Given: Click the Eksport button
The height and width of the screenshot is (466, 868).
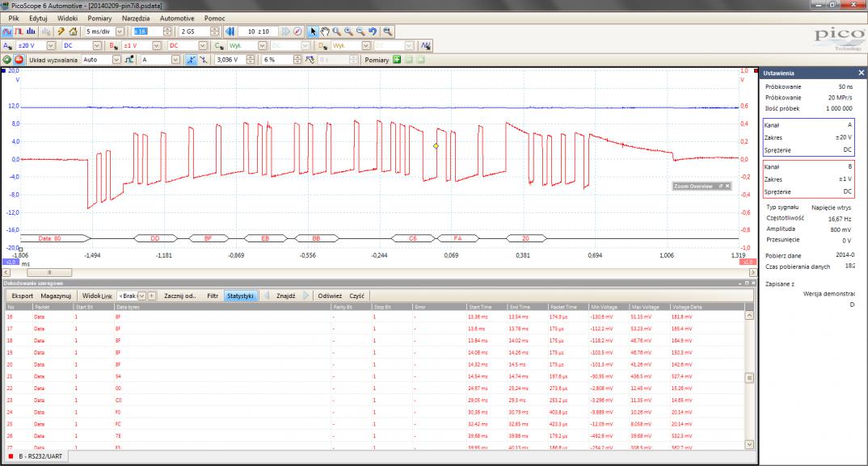Looking at the screenshot, I should (x=22, y=296).
